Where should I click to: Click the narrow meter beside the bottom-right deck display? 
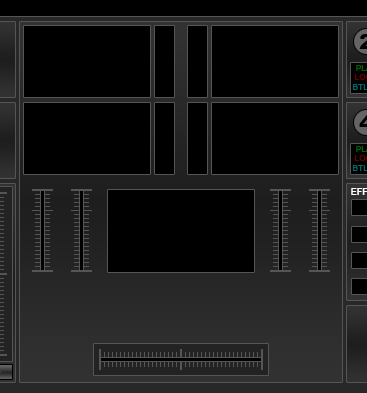(197, 138)
